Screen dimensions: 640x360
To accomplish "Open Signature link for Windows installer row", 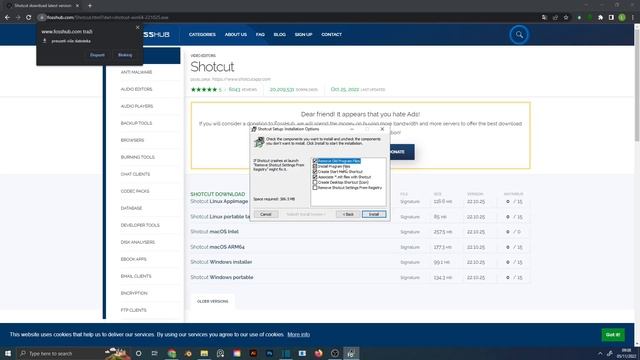I will (x=410, y=262).
